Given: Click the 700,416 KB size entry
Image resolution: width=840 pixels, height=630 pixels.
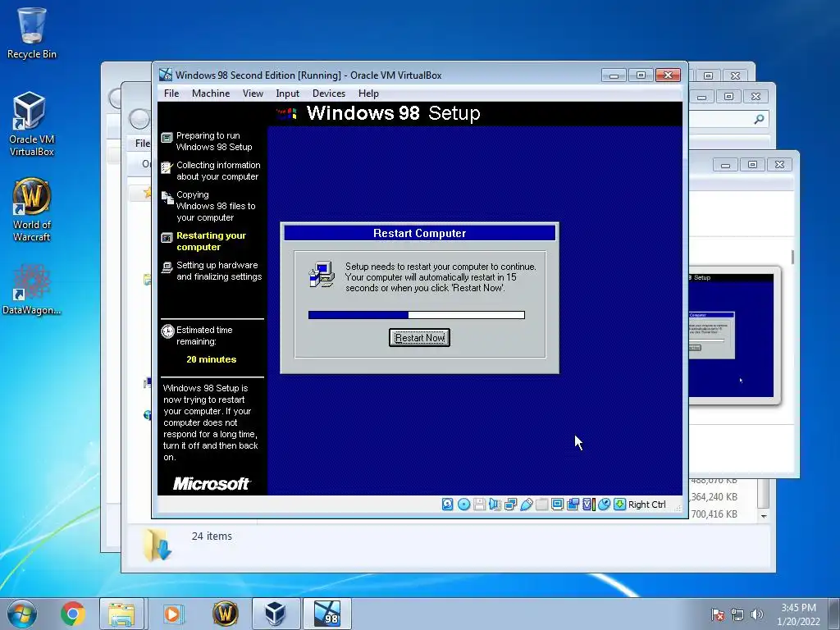Looking at the screenshot, I should tap(714, 514).
